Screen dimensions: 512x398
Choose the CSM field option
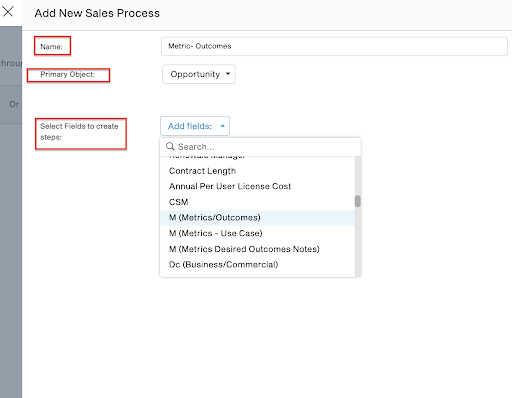click(257, 202)
